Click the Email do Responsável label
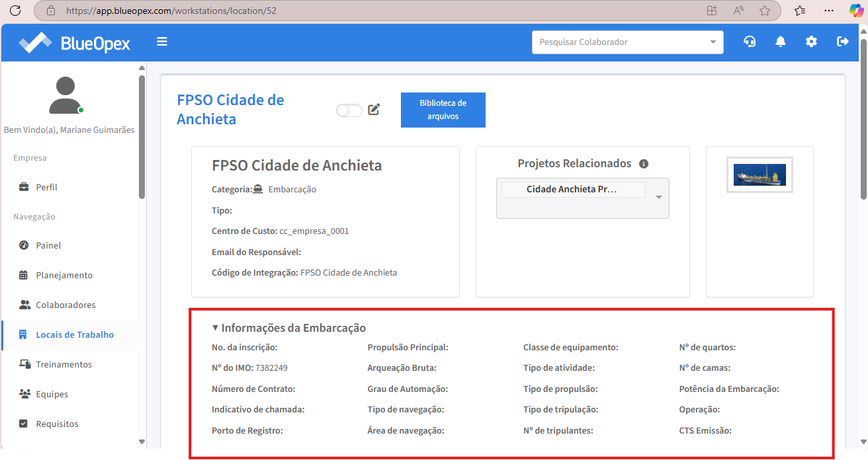Viewport: 868px width, 460px height. [x=257, y=252]
